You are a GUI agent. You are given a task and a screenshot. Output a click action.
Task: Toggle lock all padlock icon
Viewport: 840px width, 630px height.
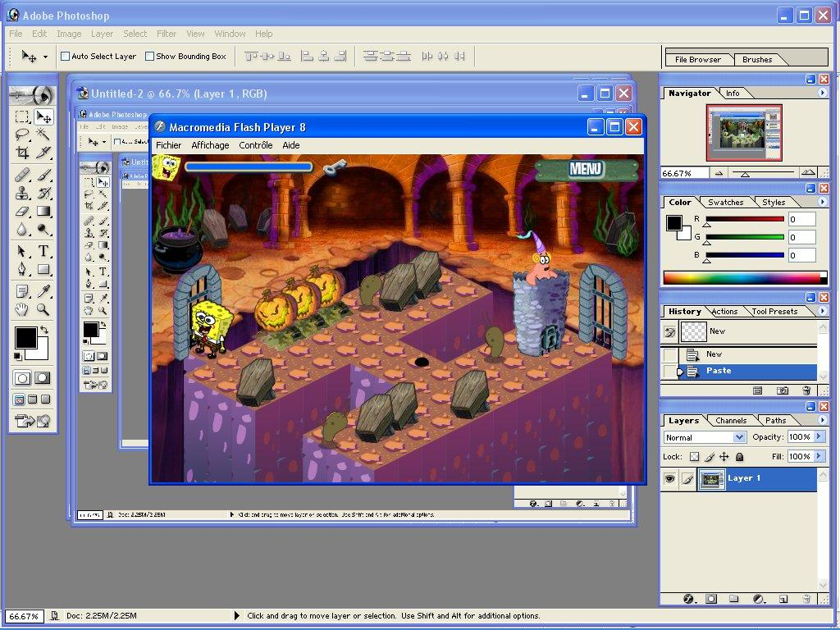coord(739,457)
